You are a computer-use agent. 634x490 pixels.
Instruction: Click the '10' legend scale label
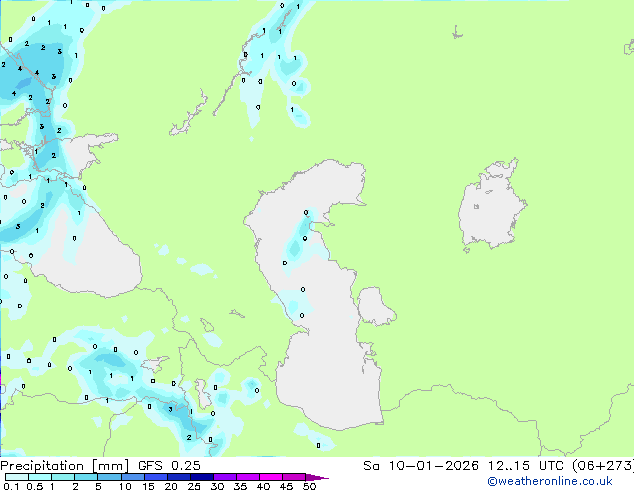tap(125, 486)
